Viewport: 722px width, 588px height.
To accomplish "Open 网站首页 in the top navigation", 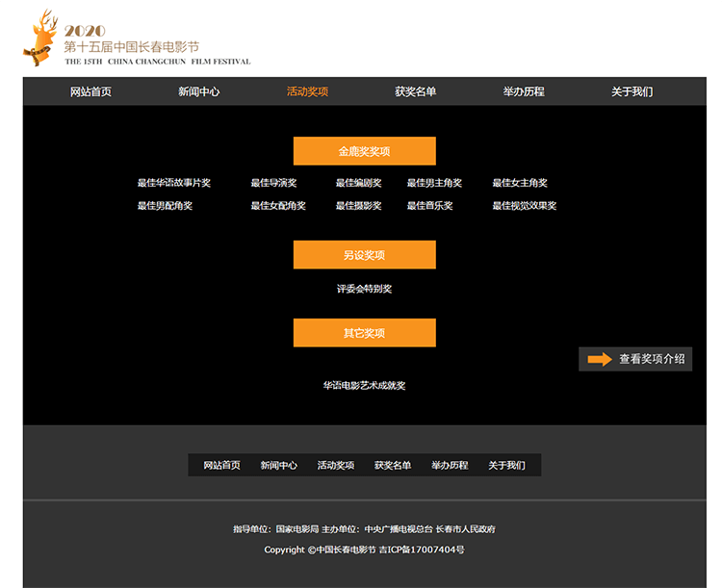I will tap(90, 91).
